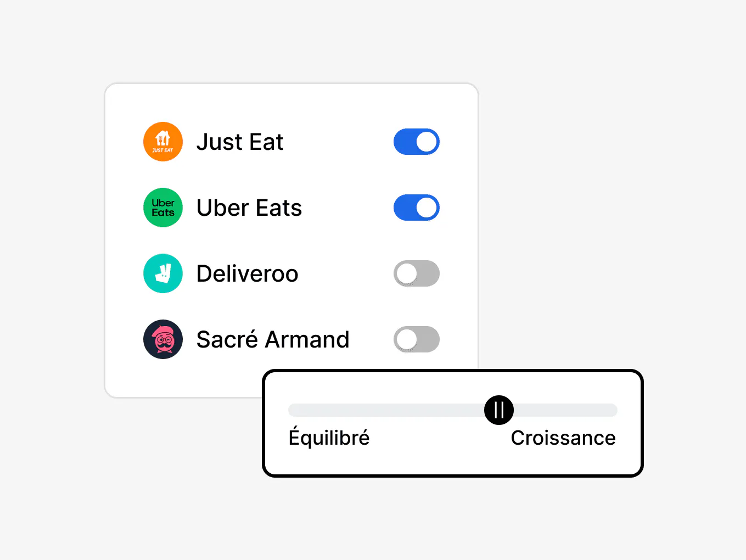Click the orange Just Eat logo icon

point(163,142)
